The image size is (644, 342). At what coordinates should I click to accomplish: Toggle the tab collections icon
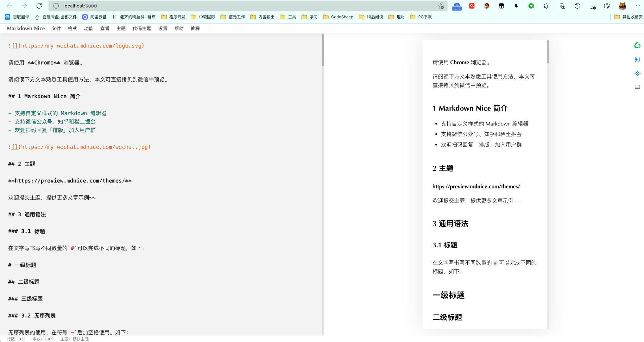point(562,6)
